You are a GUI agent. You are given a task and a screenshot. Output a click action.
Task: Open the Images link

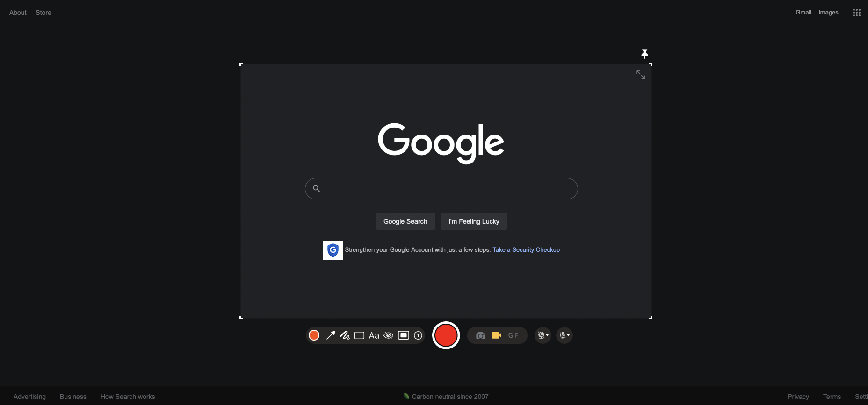click(828, 13)
